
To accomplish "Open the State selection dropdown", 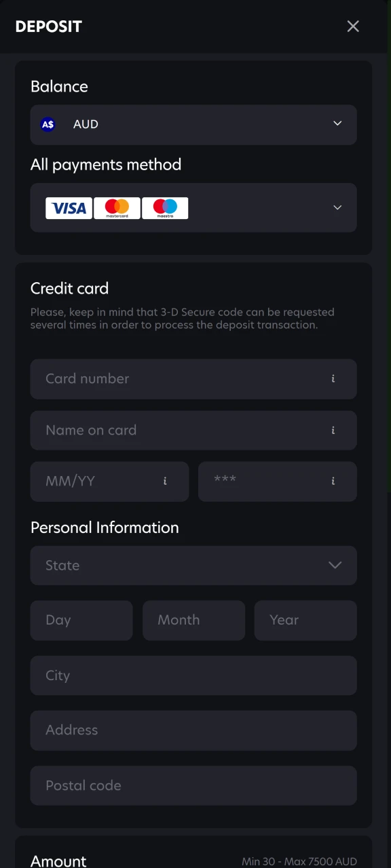I will coord(335,565).
